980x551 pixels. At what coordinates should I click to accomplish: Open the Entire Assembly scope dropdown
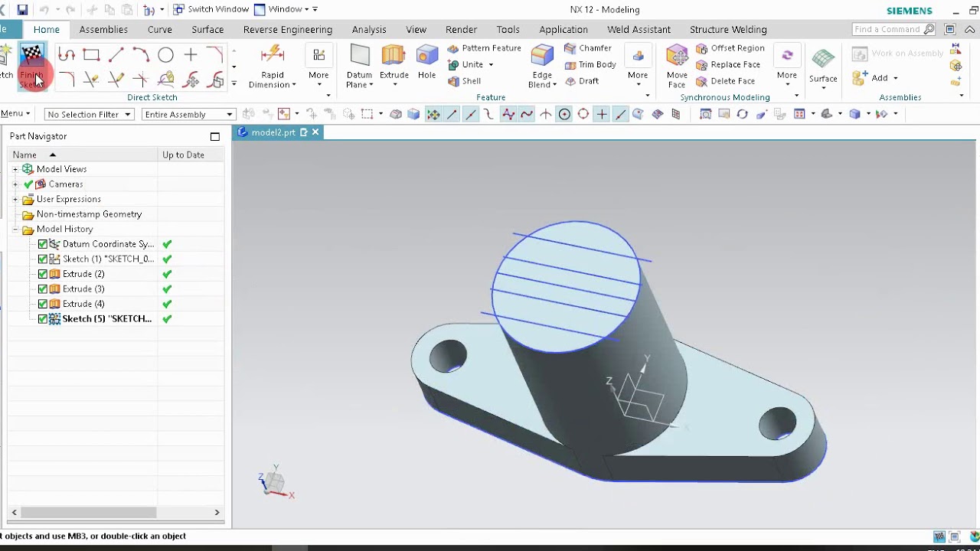click(x=188, y=115)
